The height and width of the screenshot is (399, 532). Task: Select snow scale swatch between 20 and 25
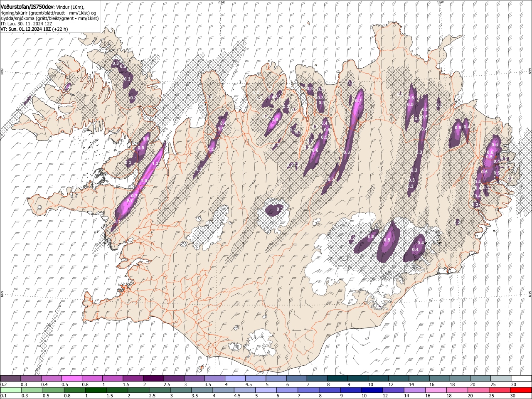click(480, 378)
